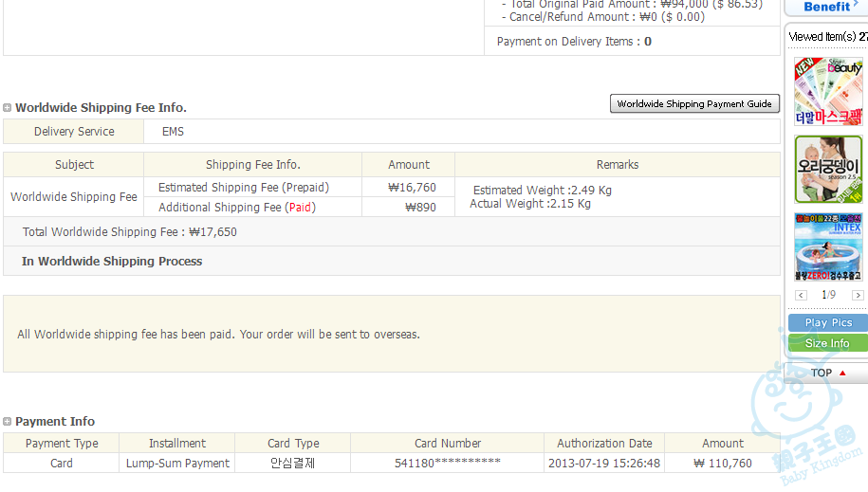Click the Benefit arrow icon

pyautogui.click(x=856, y=4)
